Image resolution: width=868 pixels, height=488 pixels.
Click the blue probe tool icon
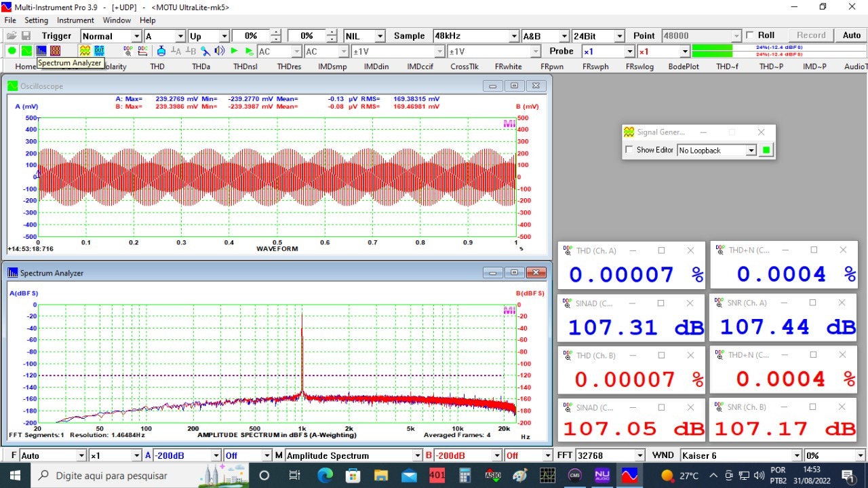pyautogui.click(x=205, y=51)
